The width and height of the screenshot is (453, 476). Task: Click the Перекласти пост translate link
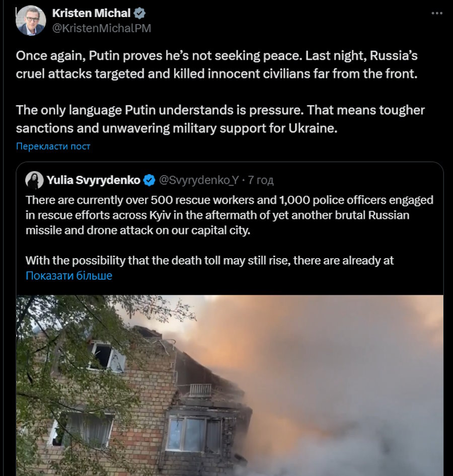(53, 146)
